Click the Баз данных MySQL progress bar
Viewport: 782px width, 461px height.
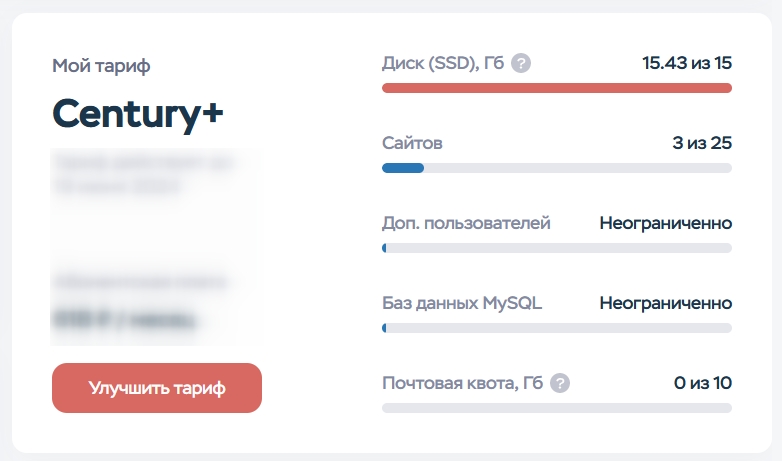click(x=557, y=328)
